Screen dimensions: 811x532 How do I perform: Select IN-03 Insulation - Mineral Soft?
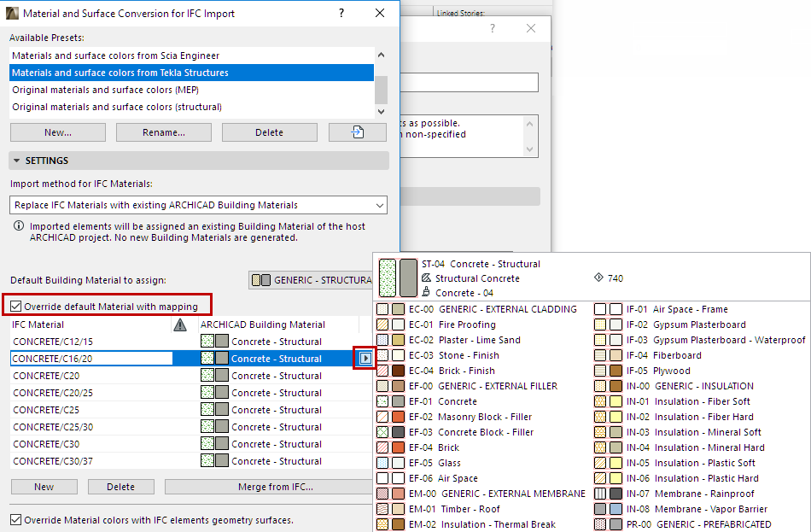pyautogui.click(x=678, y=432)
